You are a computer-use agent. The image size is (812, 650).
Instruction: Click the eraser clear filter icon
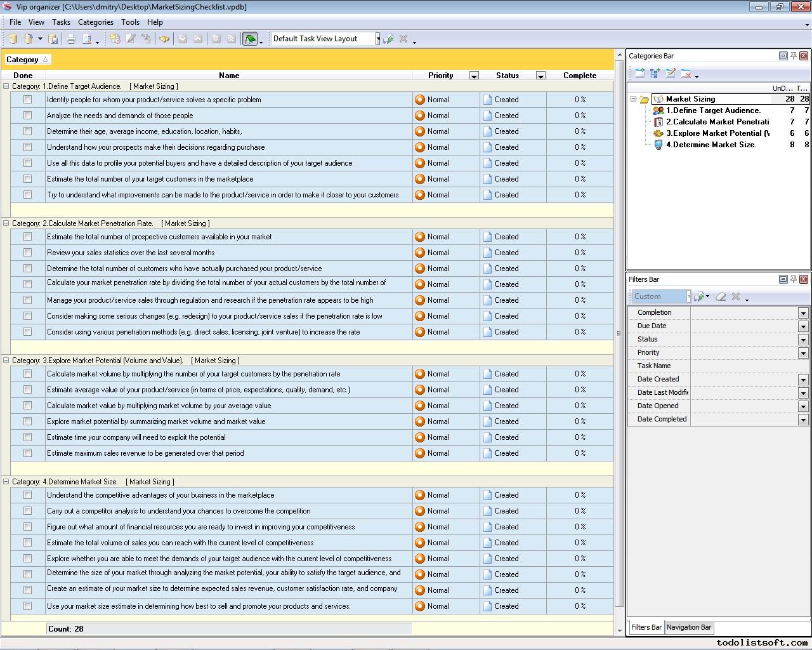click(x=721, y=296)
